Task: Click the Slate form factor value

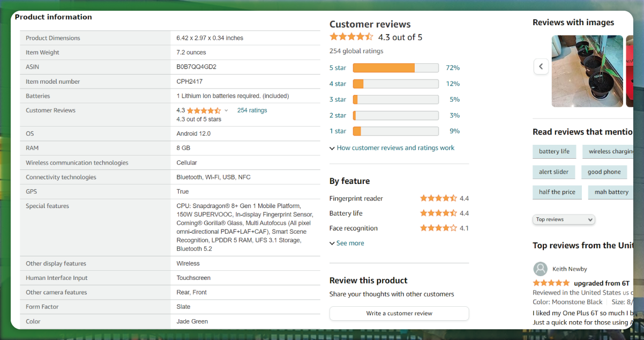Action: (183, 307)
